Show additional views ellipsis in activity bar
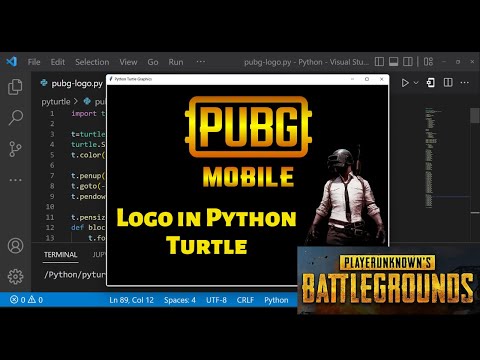 point(15,180)
